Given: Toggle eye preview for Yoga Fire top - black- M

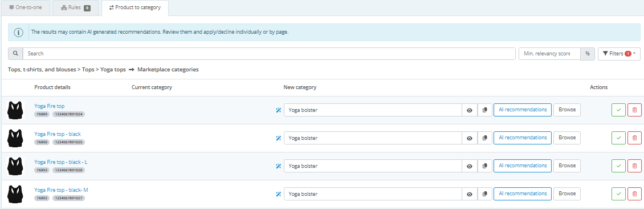Looking at the screenshot, I should coord(470,194).
